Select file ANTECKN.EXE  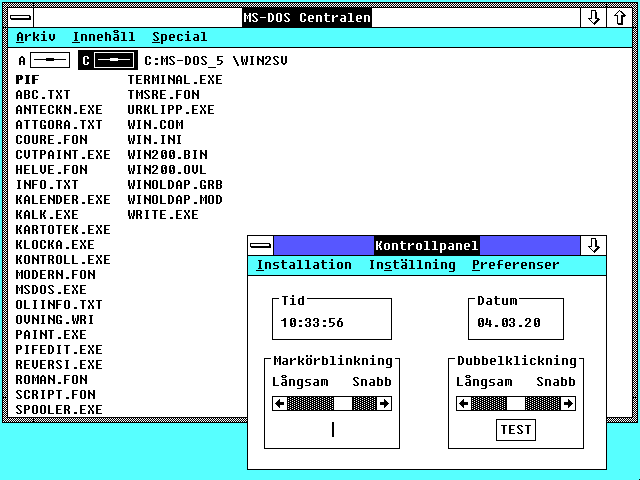(x=59, y=110)
